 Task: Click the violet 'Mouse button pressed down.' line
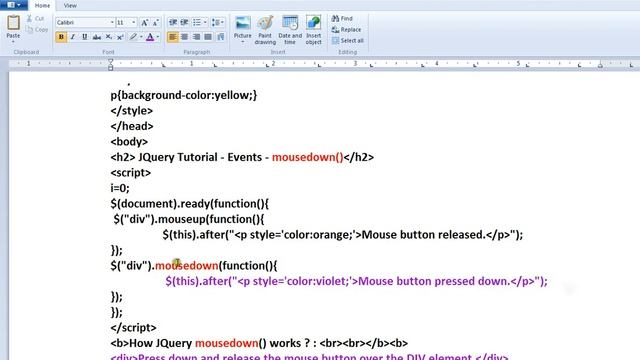[356, 281]
